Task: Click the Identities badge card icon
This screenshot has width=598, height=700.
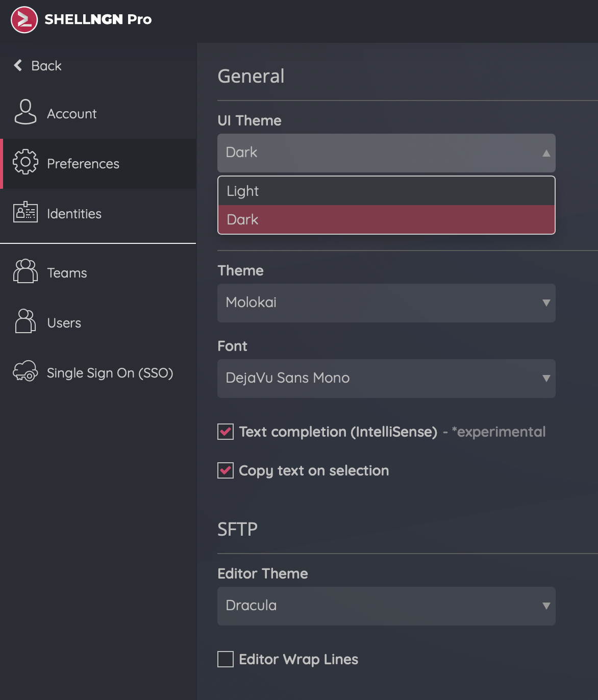Action: coord(26,212)
